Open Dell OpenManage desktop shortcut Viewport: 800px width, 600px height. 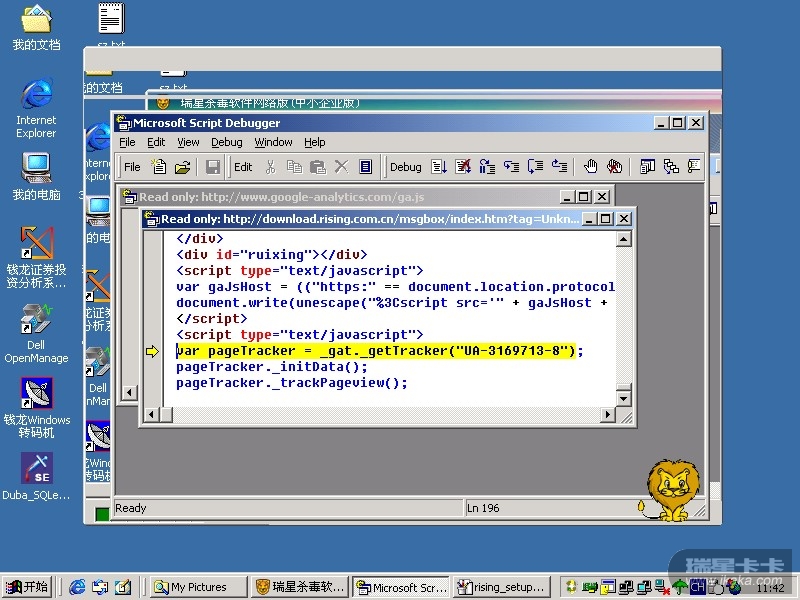[x=36, y=333]
